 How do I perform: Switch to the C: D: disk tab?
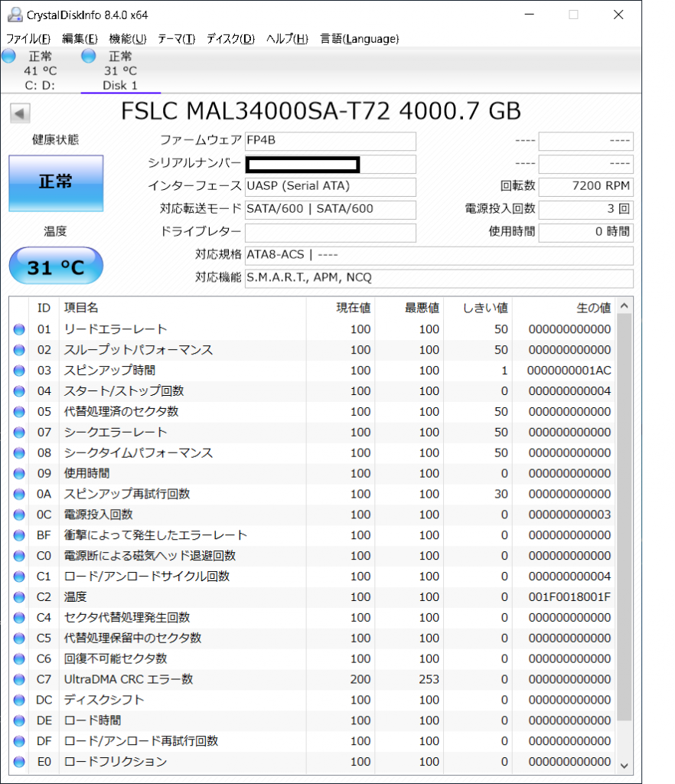40,70
